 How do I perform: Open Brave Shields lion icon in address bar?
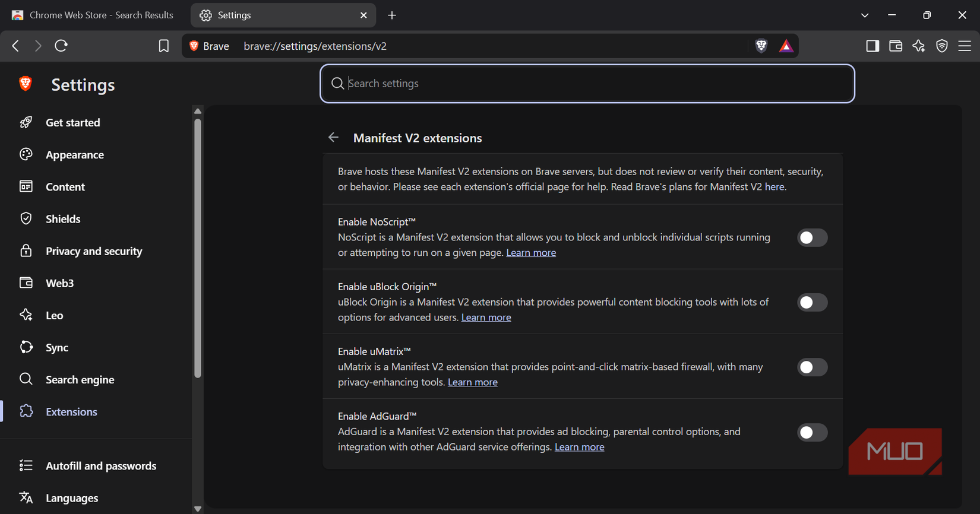coord(761,46)
